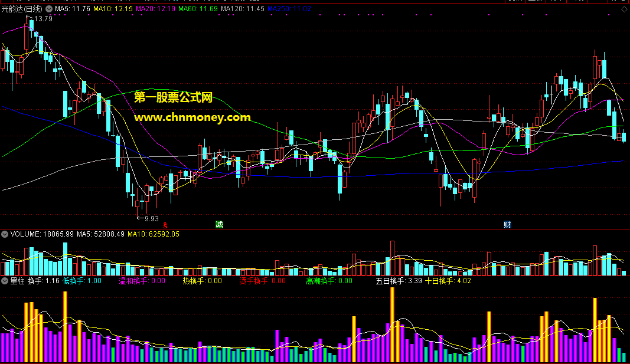This screenshot has width=630, height=364.
Task: Click the 里柱 indicator name
Action: pyautogui.click(x=17, y=281)
